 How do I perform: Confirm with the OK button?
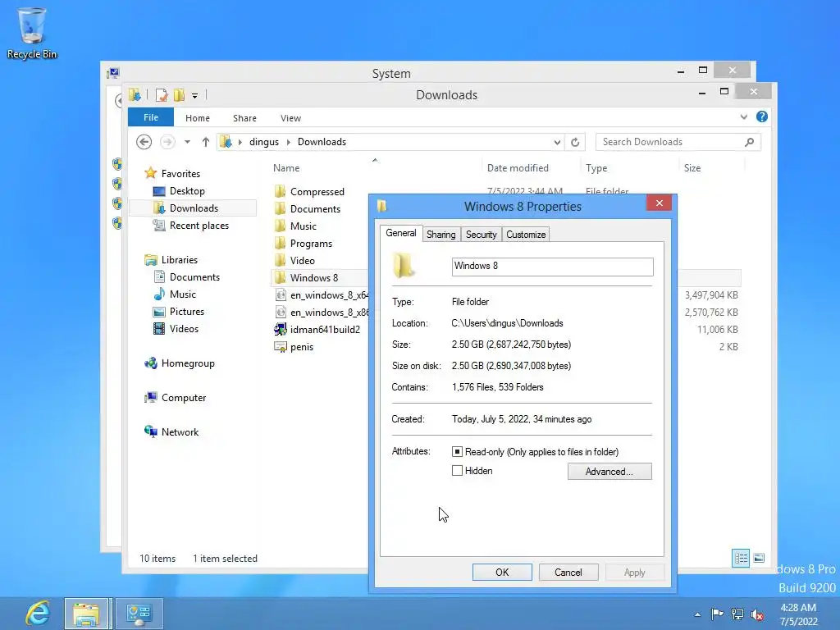click(502, 572)
